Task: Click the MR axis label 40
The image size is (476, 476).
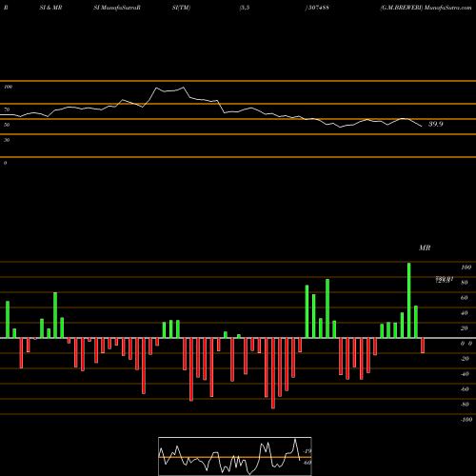Action: 465,313
